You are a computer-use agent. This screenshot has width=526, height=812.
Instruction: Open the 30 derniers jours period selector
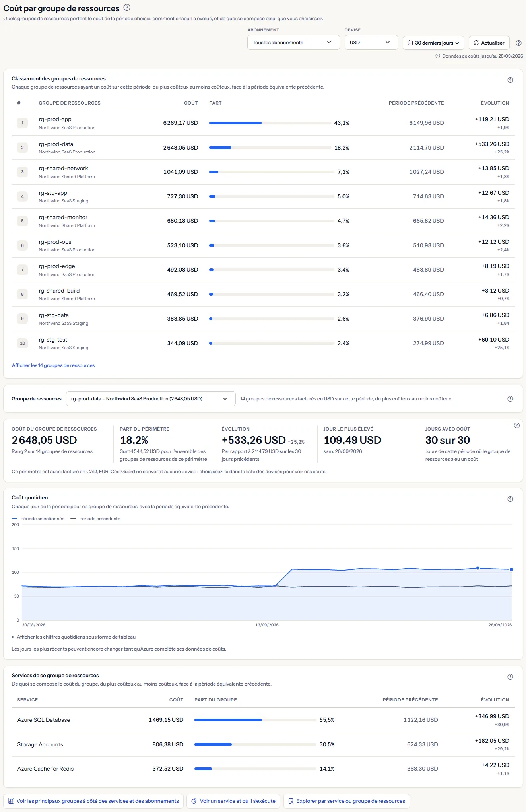tap(433, 43)
